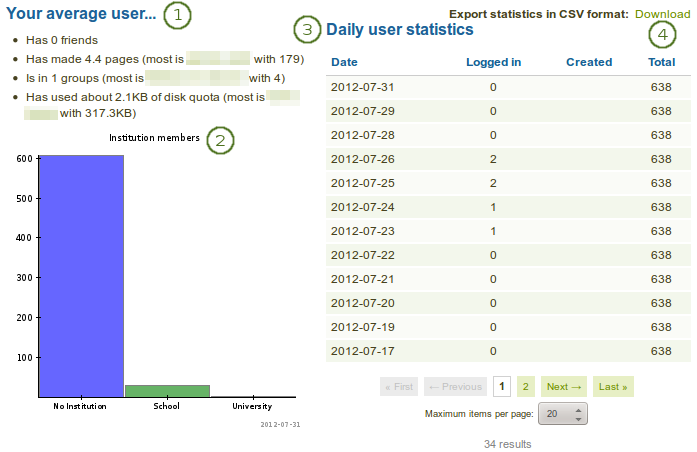Sort by the Total column header
The width and height of the screenshot is (697, 452).
pyautogui.click(x=660, y=62)
